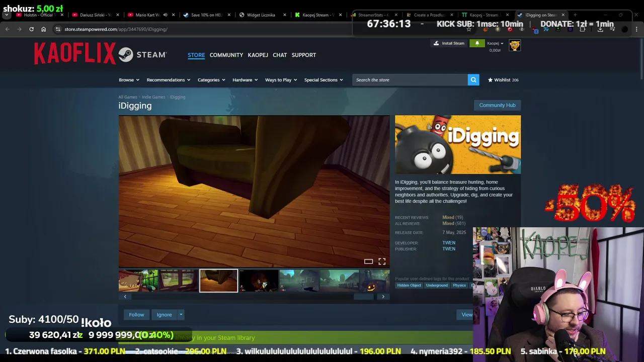Open the user avatar image
This screenshot has height=362, width=644.
515,45
